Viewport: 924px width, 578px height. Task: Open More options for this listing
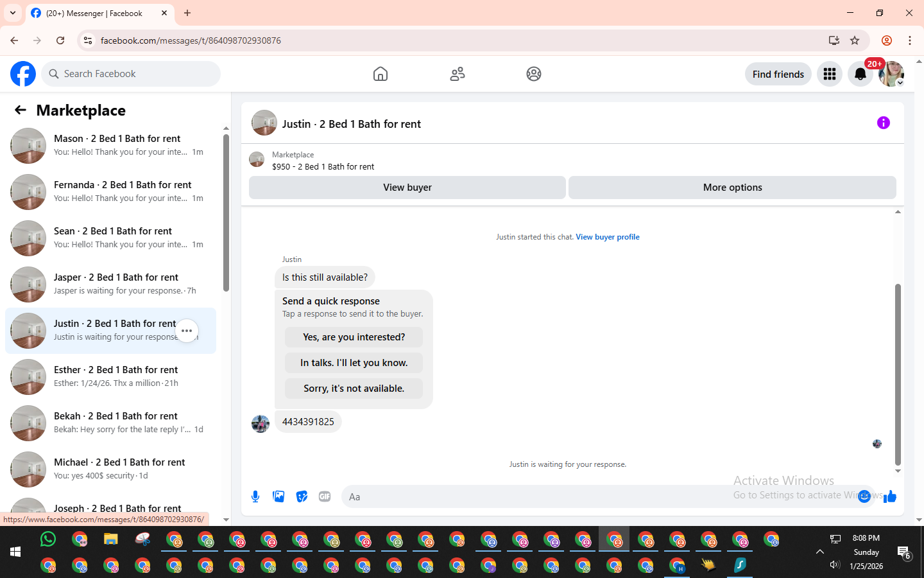point(732,188)
